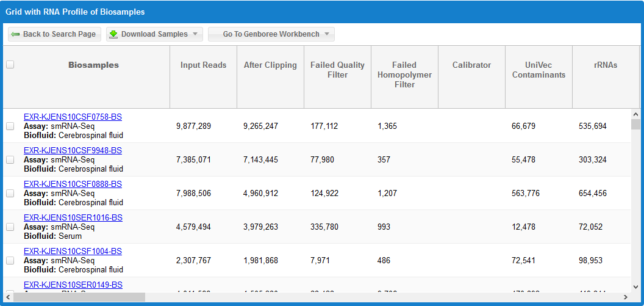The height and width of the screenshot is (306, 644).
Task: Tick the checkbox for EXR-KJENS10CSF0888-BS
Action: (10, 193)
